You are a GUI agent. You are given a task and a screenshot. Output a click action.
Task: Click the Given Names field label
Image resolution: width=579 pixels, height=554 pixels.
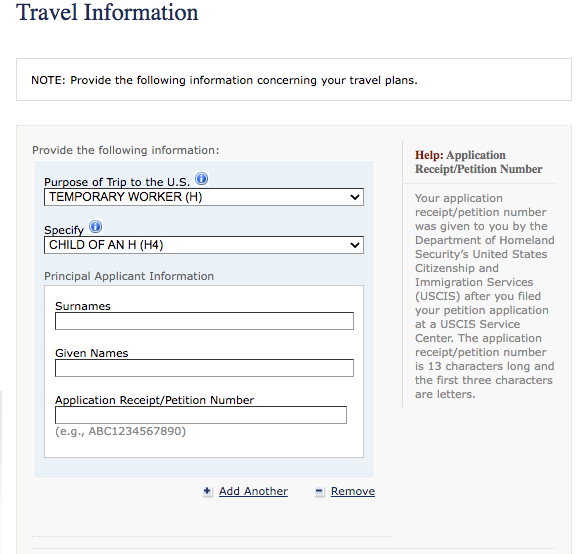pyautogui.click(x=92, y=353)
